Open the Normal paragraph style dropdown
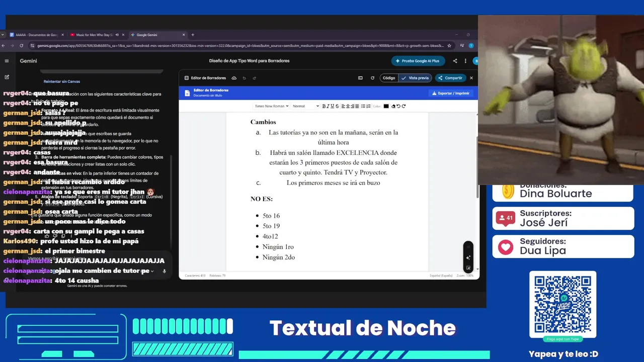This screenshot has width=644, height=362. coord(305,106)
